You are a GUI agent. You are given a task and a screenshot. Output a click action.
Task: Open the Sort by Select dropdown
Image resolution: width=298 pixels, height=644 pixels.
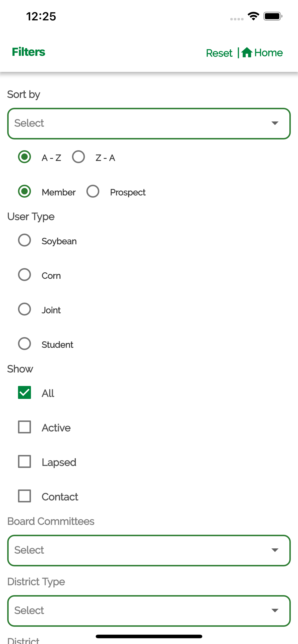(x=149, y=123)
